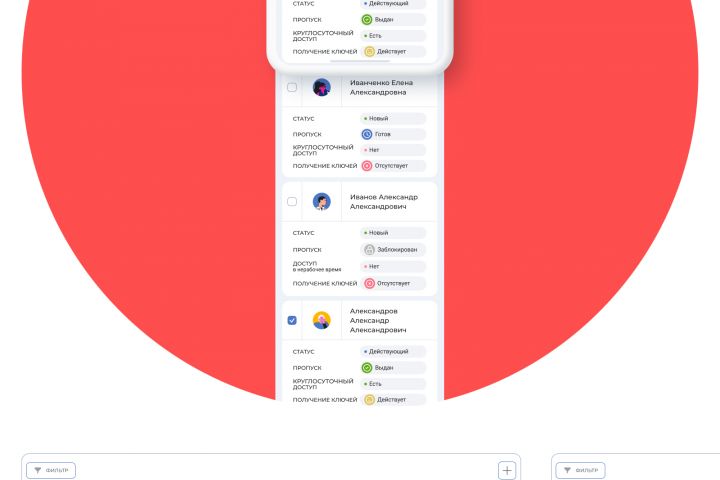
Task: Select the name Иванченко Елена Александровна
Action: (382, 87)
